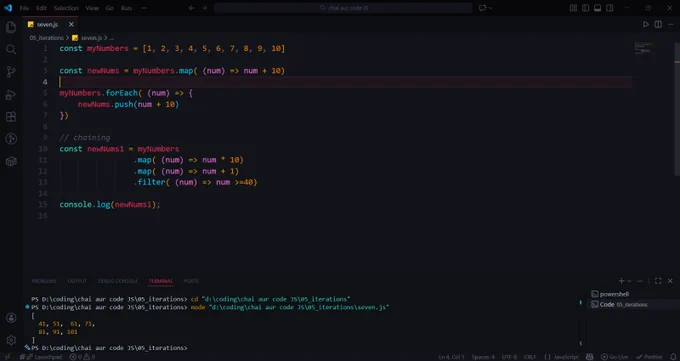
Task: Change the Spaces: 4 indentation setting
Action: tap(483, 357)
